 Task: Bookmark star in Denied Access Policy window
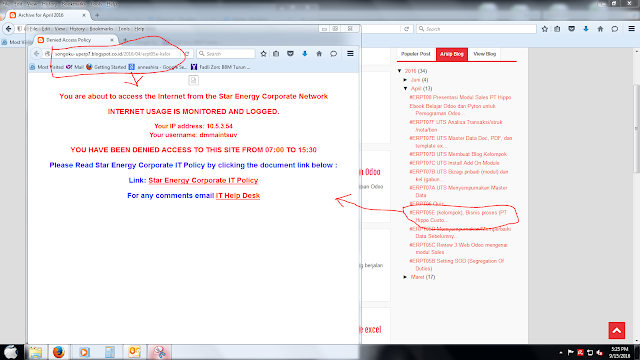pyautogui.click(x=264, y=53)
